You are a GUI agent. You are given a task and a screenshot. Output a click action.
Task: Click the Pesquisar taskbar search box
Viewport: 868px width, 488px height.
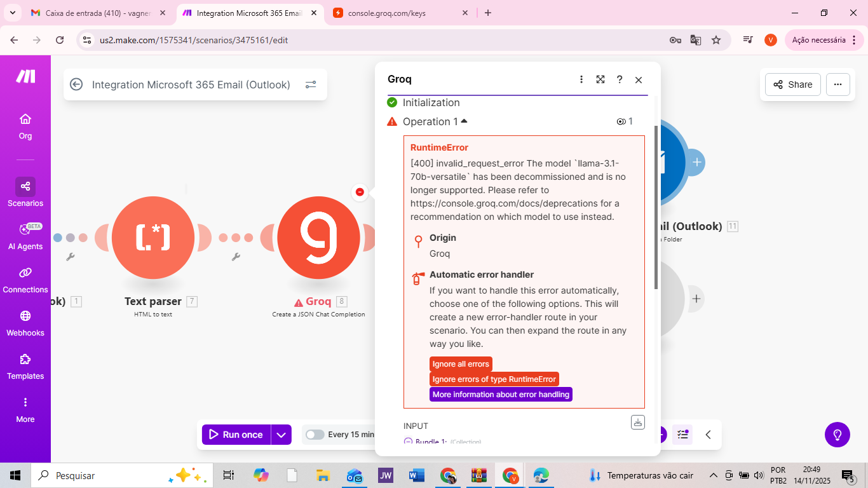(x=123, y=475)
